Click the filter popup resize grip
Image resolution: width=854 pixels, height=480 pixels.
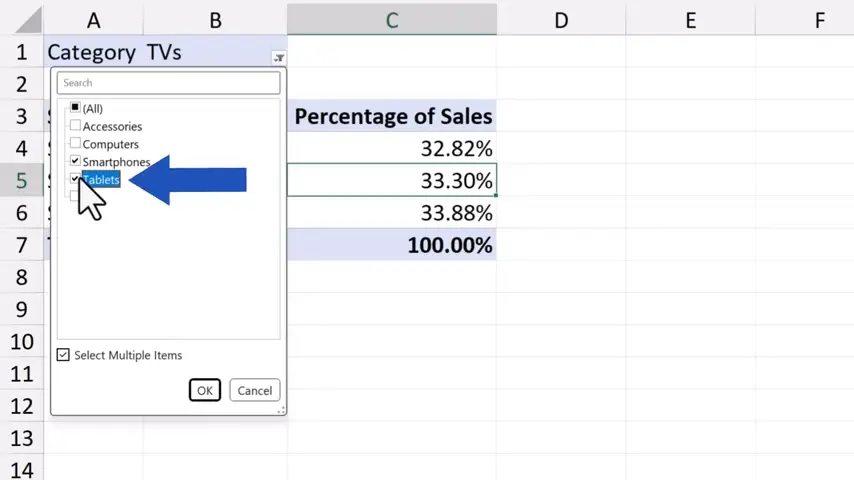point(281,409)
